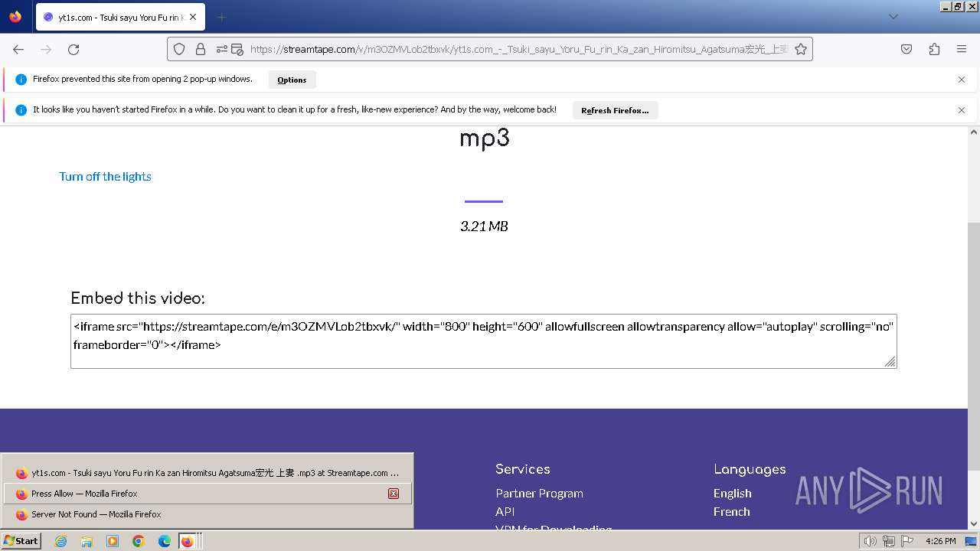Open network status tray icon
The width and height of the screenshot is (980, 551).
[889, 541]
